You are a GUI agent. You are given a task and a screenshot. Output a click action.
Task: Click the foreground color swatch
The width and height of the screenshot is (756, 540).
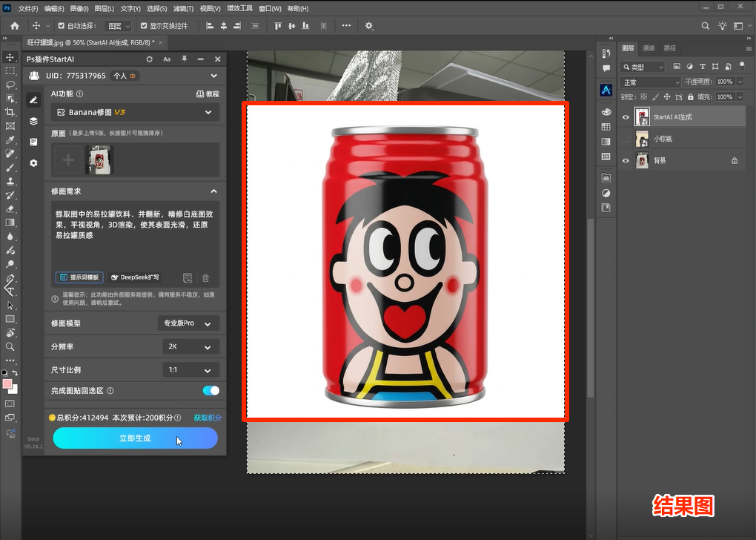tap(7, 384)
